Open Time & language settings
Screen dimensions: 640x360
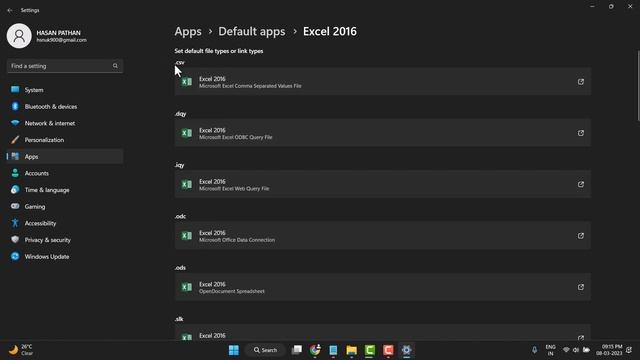point(65,190)
